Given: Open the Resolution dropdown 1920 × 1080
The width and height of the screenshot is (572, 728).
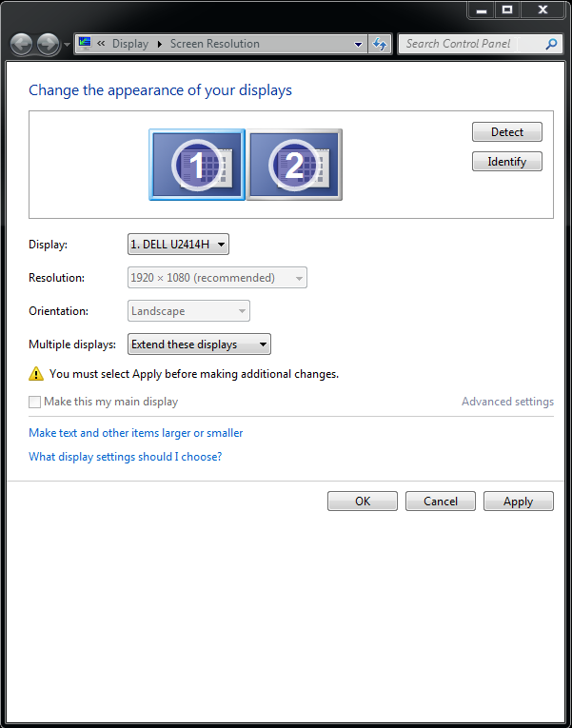Looking at the screenshot, I should click(x=217, y=278).
